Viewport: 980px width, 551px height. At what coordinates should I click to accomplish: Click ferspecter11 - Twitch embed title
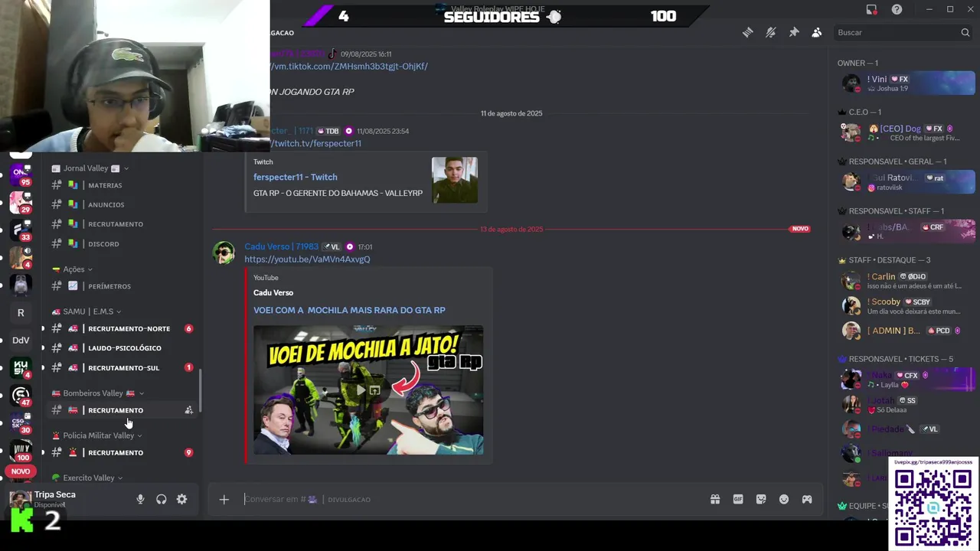pos(295,177)
